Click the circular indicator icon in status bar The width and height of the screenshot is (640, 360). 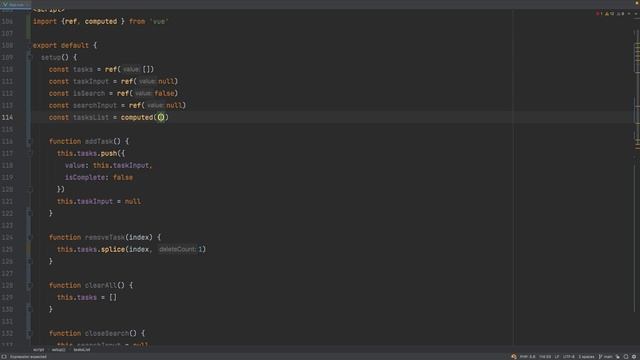coord(626,356)
